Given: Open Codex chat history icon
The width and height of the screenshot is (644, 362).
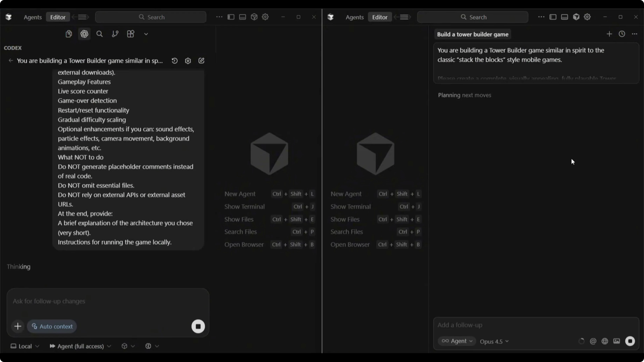Looking at the screenshot, I should [x=174, y=61].
